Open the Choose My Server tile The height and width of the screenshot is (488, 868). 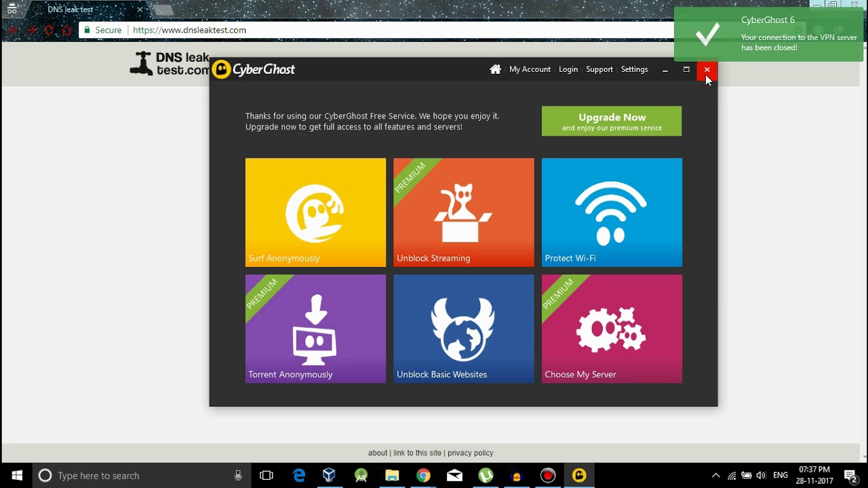pyautogui.click(x=612, y=329)
